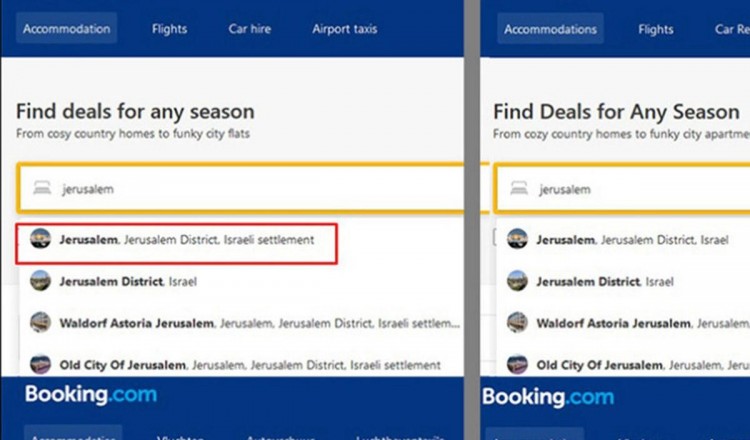Focus the left destination search field
The width and height of the screenshot is (750, 440).
(x=250, y=188)
